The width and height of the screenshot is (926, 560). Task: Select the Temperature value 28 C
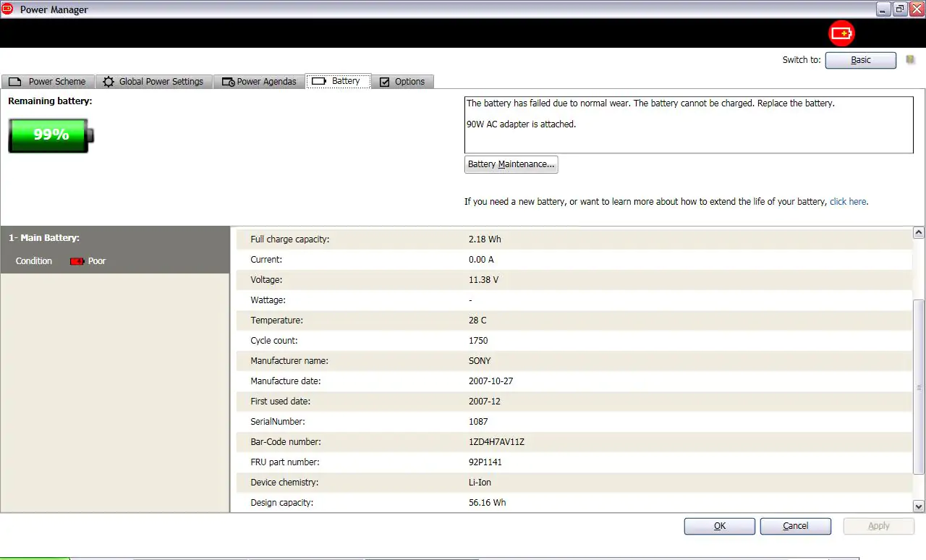pos(478,321)
